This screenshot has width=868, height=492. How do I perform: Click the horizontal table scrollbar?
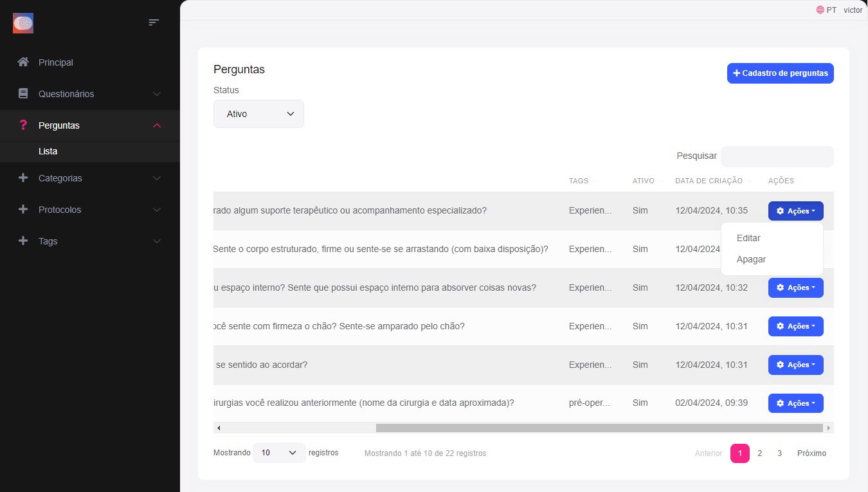(599, 428)
